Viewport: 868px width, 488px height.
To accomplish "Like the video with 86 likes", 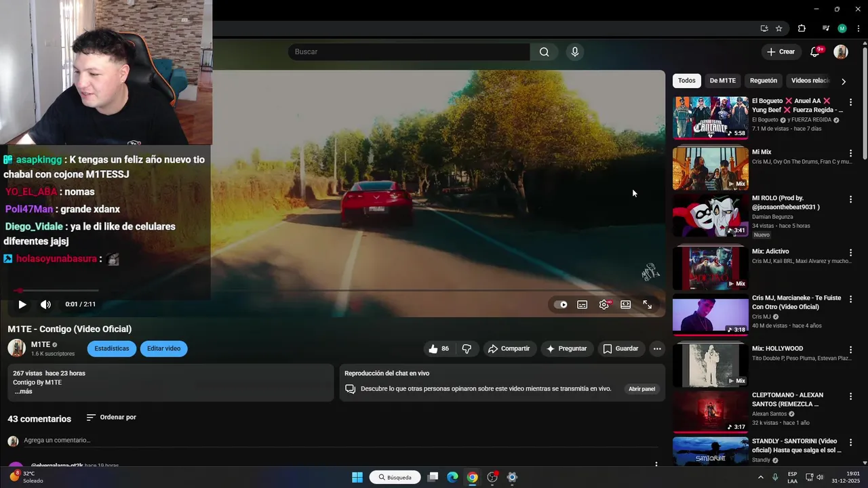I will (438, 349).
